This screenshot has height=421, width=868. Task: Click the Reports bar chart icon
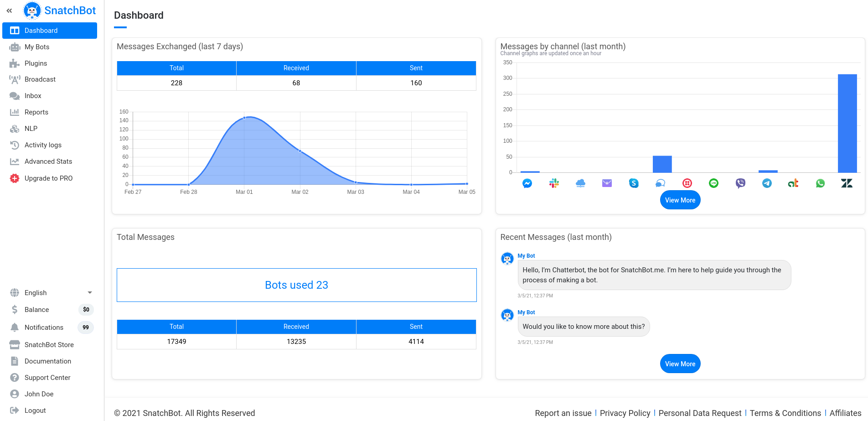click(x=15, y=112)
